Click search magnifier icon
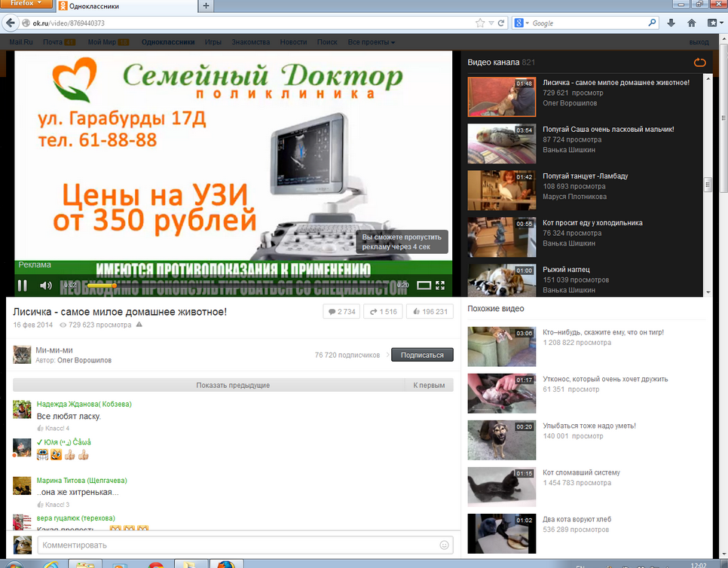The height and width of the screenshot is (568, 728). (653, 23)
